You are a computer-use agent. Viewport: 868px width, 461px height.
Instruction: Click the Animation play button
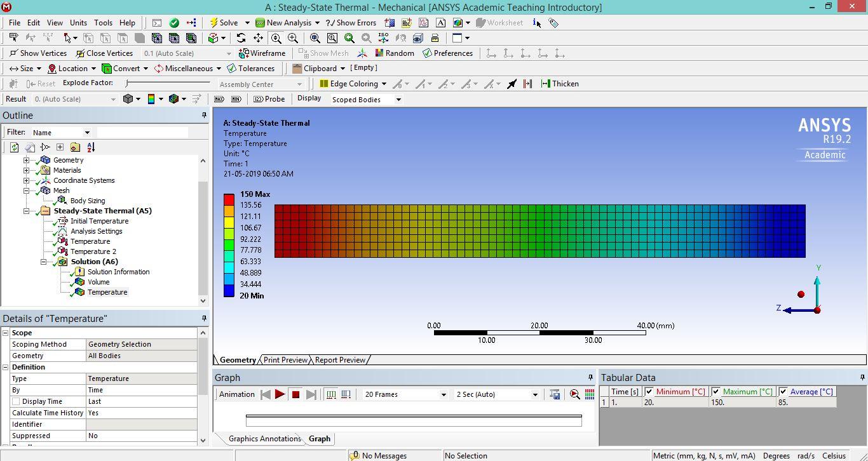pyautogui.click(x=280, y=394)
